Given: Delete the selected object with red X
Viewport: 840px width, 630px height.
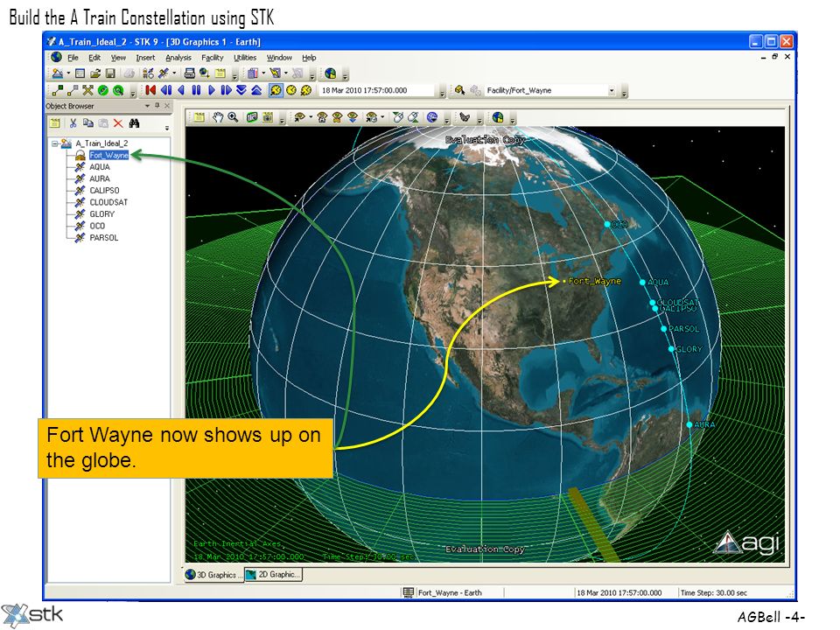Looking at the screenshot, I should [x=118, y=123].
